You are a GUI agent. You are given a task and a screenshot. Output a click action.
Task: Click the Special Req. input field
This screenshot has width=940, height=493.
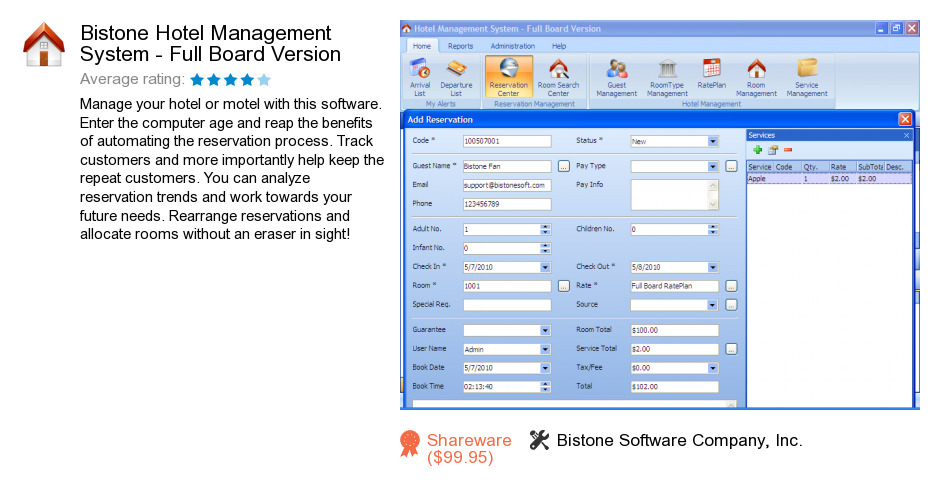tap(507, 305)
